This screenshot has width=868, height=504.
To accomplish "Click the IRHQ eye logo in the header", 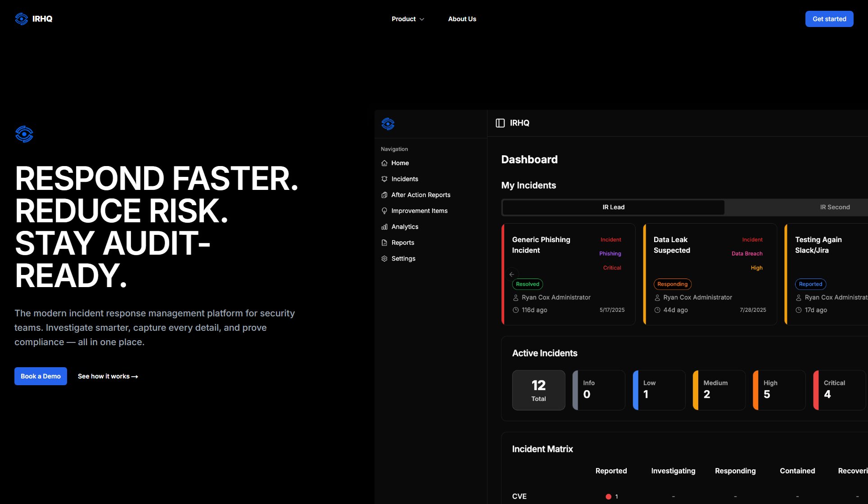I will tap(21, 19).
